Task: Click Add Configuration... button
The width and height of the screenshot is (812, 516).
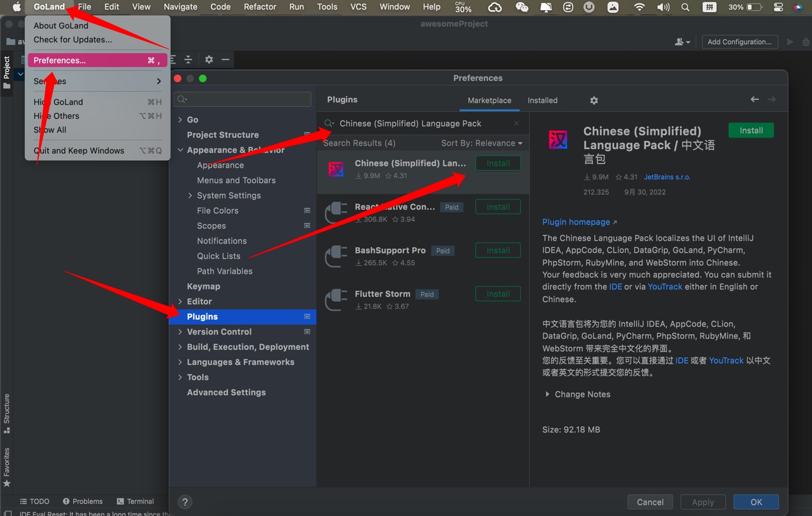Action: point(739,42)
